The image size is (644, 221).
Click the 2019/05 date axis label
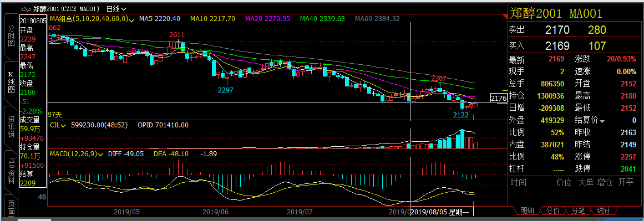click(x=127, y=212)
